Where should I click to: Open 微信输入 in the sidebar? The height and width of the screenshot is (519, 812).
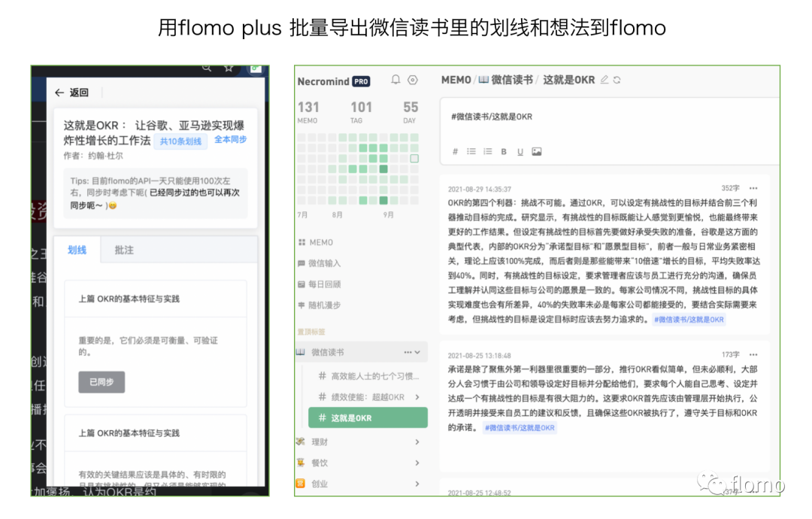pyautogui.click(x=319, y=263)
